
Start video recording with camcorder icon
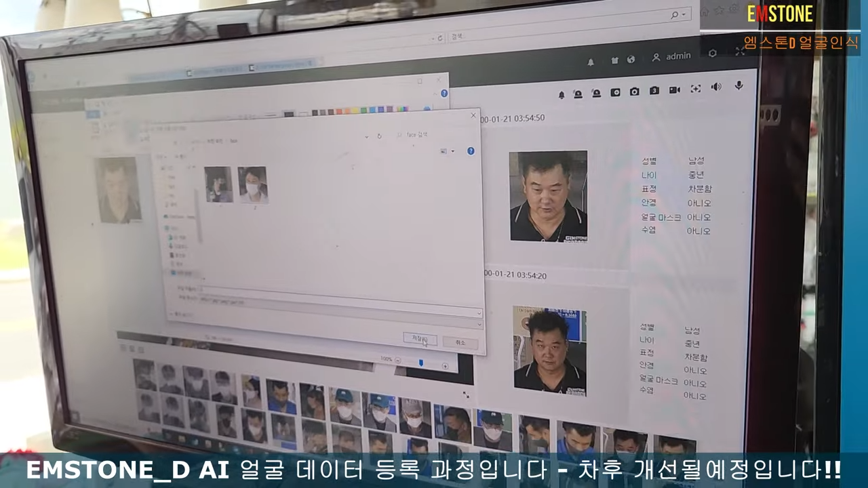(674, 90)
